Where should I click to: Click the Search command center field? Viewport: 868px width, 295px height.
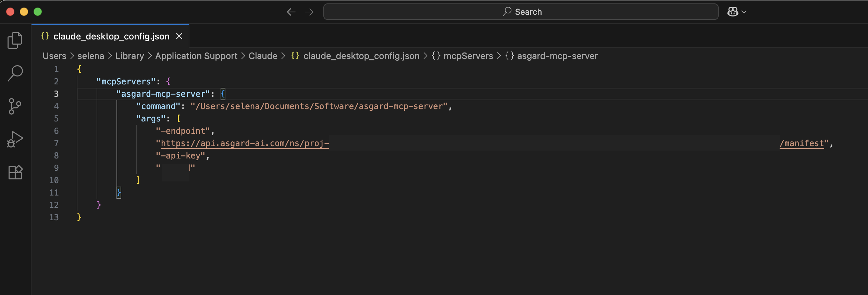tap(521, 12)
